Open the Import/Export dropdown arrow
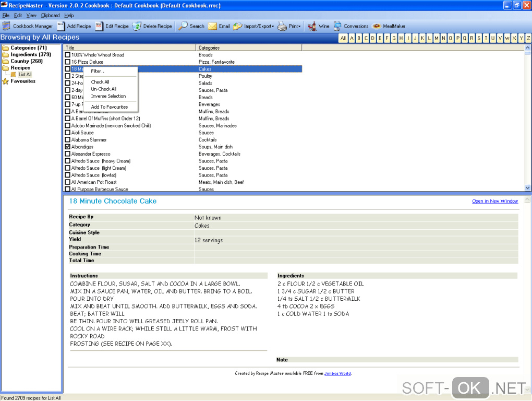 (x=272, y=27)
